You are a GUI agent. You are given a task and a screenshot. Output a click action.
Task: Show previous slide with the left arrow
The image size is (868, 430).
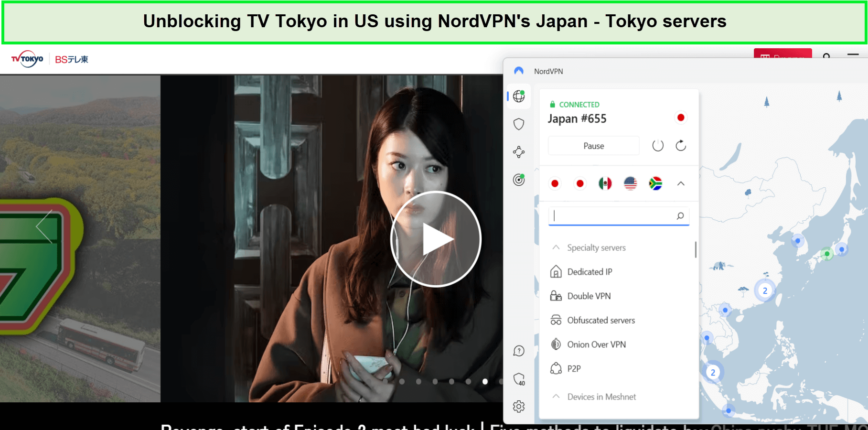45,226
